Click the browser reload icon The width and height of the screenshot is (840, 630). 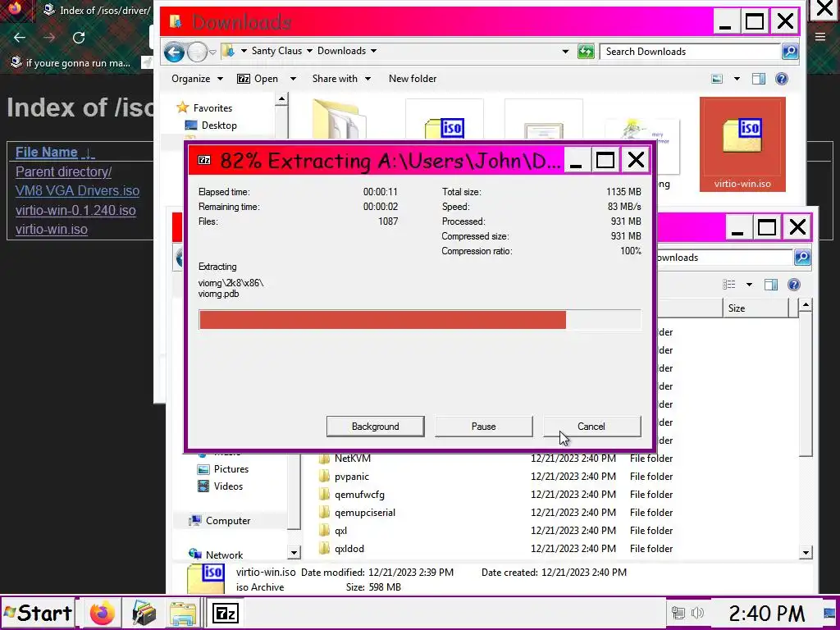tap(79, 38)
